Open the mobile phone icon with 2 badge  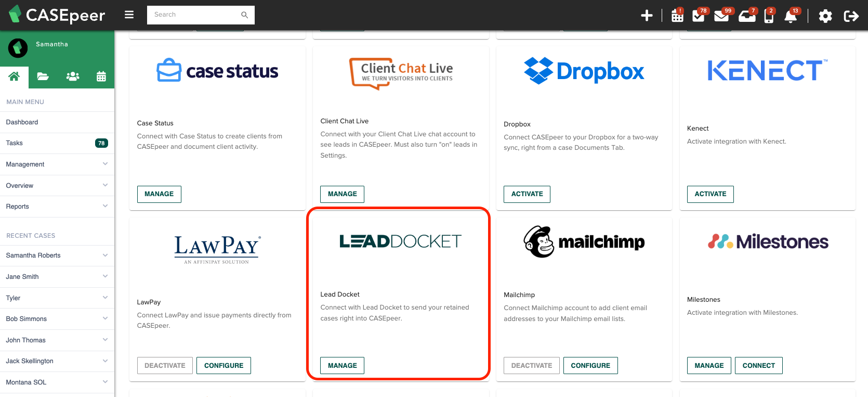click(x=769, y=16)
